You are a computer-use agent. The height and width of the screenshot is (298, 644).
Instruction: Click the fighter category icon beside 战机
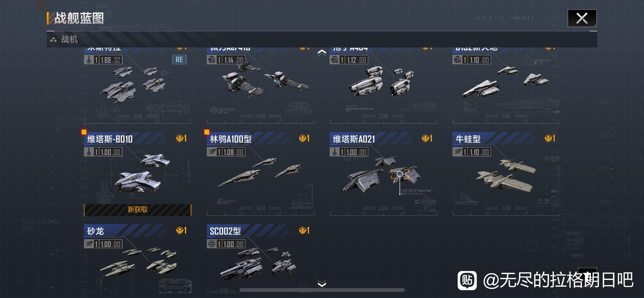(x=53, y=40)
